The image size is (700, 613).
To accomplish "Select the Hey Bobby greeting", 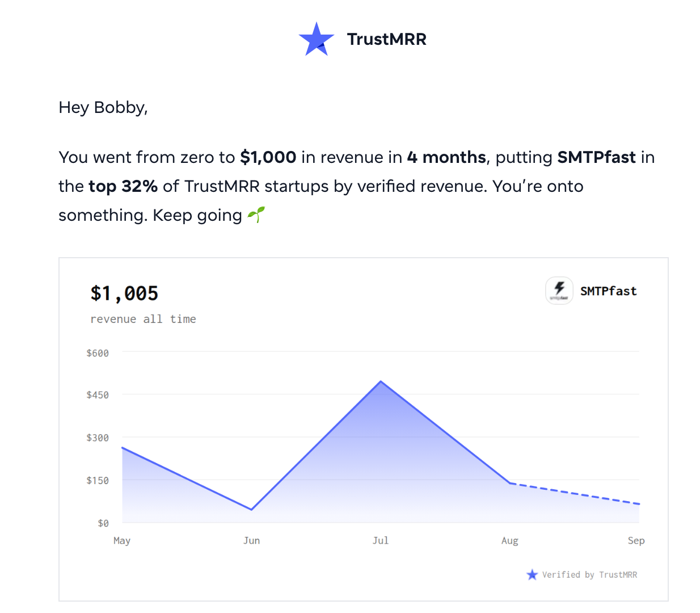I will (103, 108).
